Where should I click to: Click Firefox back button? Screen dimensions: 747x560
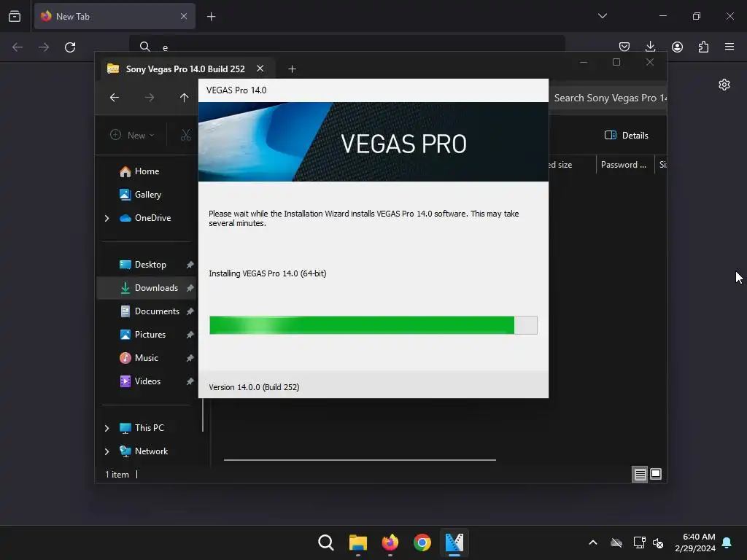pyautogui.click(x=18, y=47)
